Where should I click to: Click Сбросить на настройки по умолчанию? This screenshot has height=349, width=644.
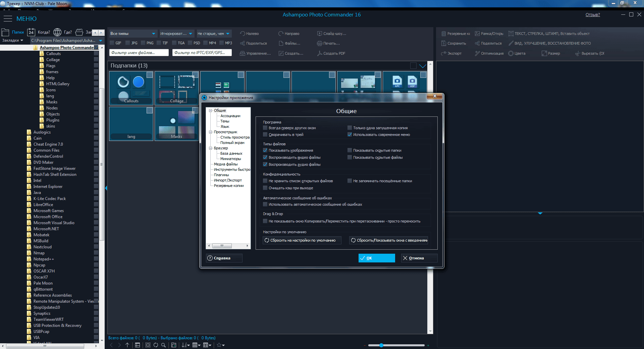tap(302, 240)
